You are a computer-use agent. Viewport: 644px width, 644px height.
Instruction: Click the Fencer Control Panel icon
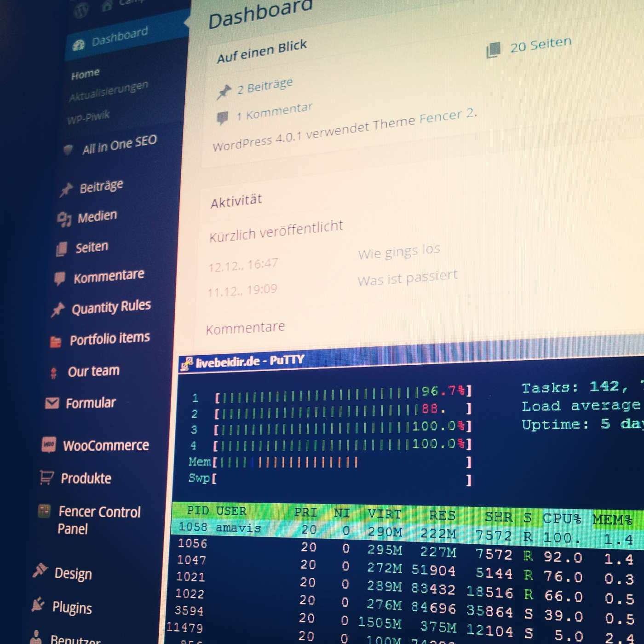44,511
